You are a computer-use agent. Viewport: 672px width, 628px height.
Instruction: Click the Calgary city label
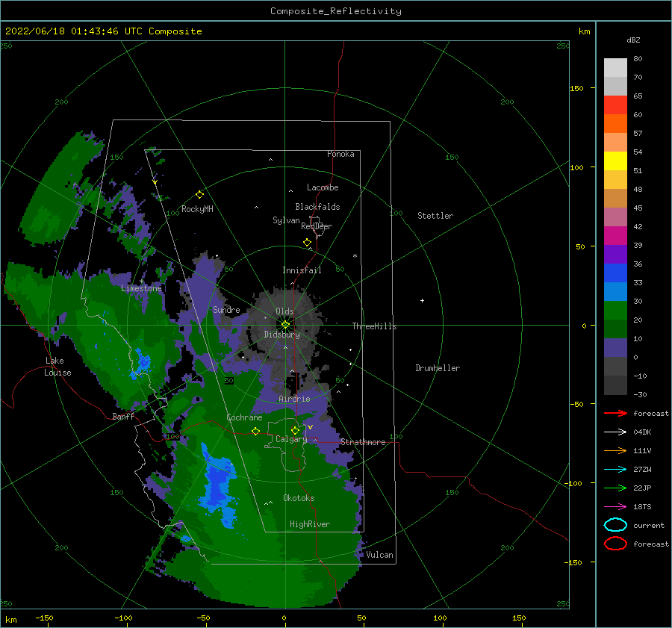point(291,439)
